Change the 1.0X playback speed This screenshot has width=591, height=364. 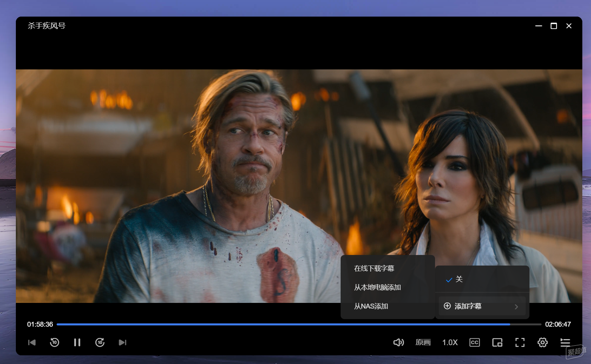tap(450, 342)
